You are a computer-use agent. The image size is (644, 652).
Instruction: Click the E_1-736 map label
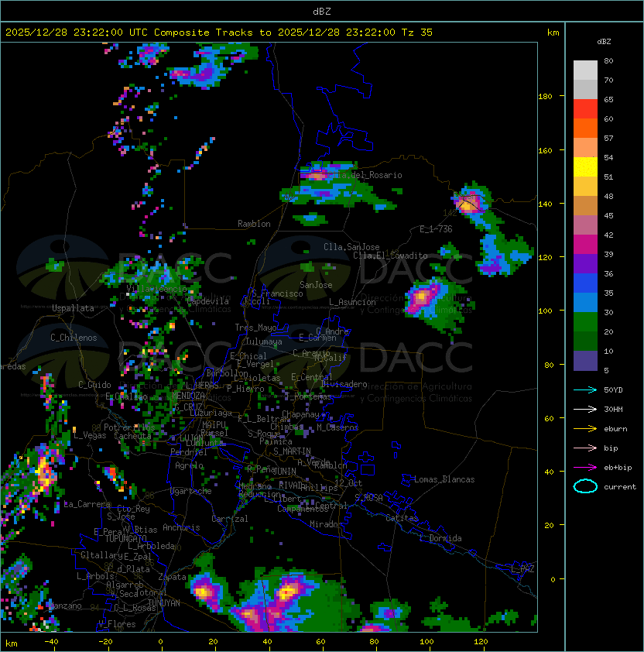click(x=436, y=229)
